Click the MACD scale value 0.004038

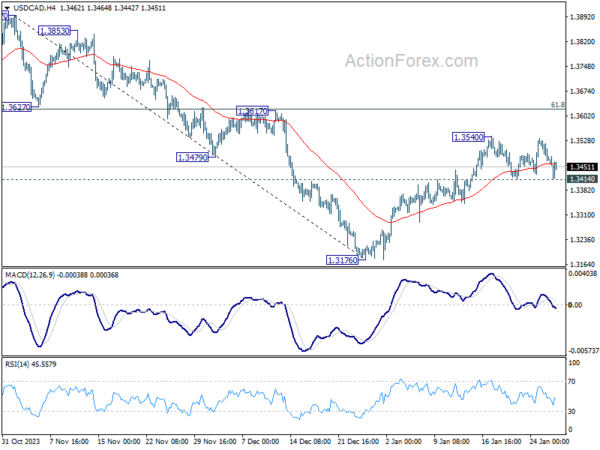coord(583,274)
